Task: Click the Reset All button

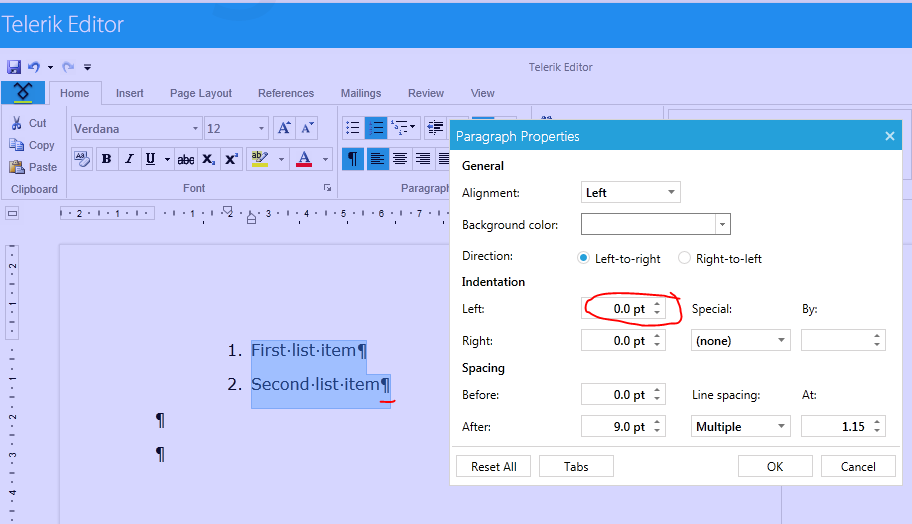Action: coord(493,466)
